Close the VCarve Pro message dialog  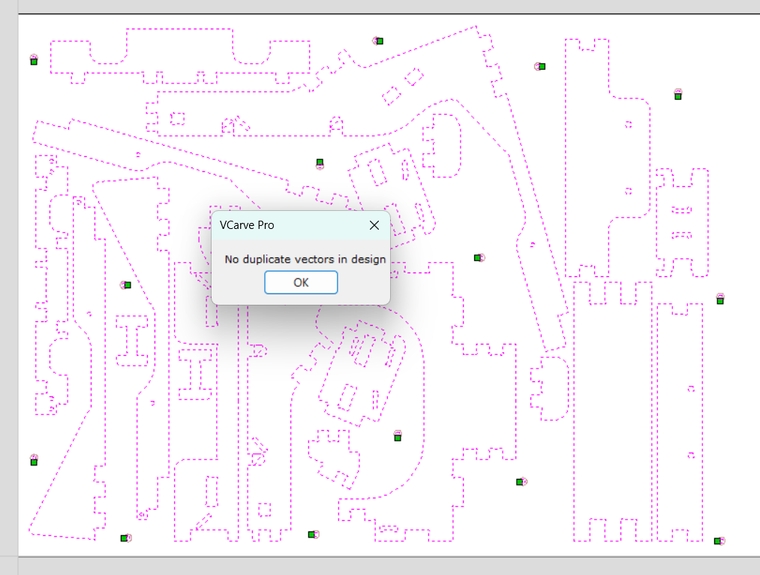[x=374, y=225]
